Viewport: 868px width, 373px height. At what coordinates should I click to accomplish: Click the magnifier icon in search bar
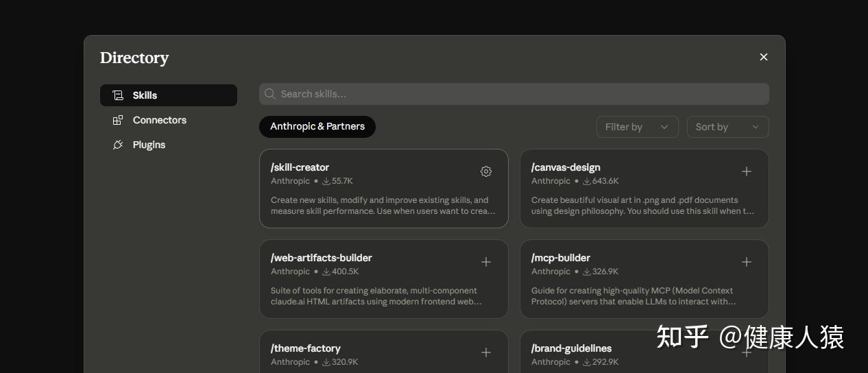[x=270, y=94]
